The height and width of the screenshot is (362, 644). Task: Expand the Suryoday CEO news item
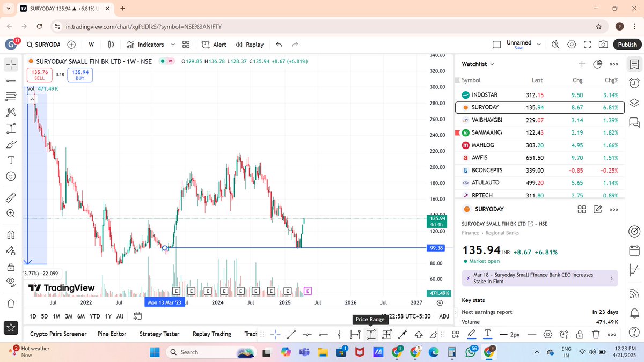pyautogui.click(x=539, y=278)
